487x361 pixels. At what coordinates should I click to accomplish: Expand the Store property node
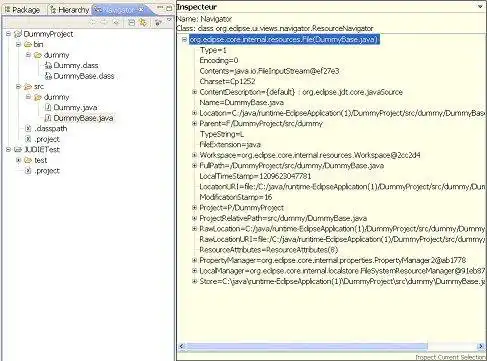(x=194, y=281)
